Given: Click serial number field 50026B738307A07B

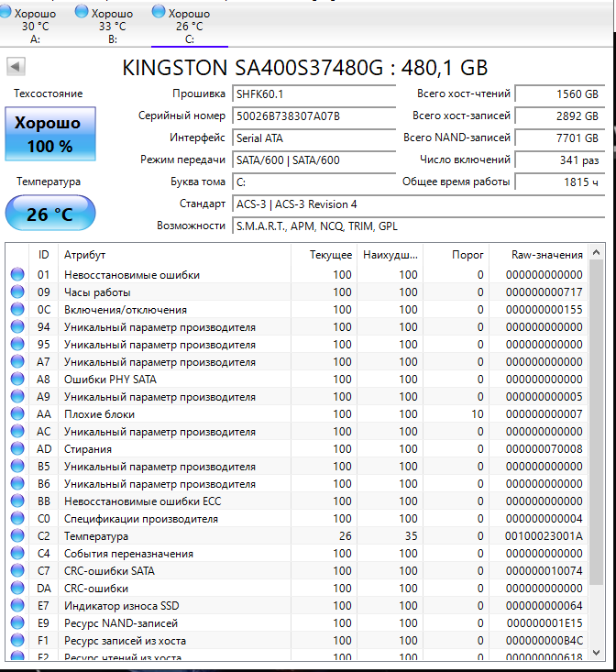Looking at the screenshot, I should coord(314,116).
